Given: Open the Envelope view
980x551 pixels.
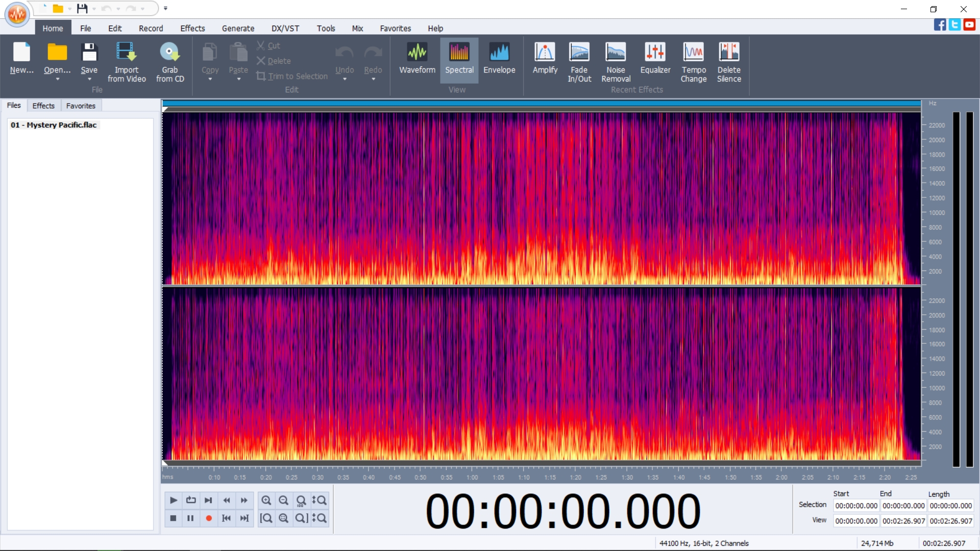Looking at the screenshot, I should click(x=499, y=59).
